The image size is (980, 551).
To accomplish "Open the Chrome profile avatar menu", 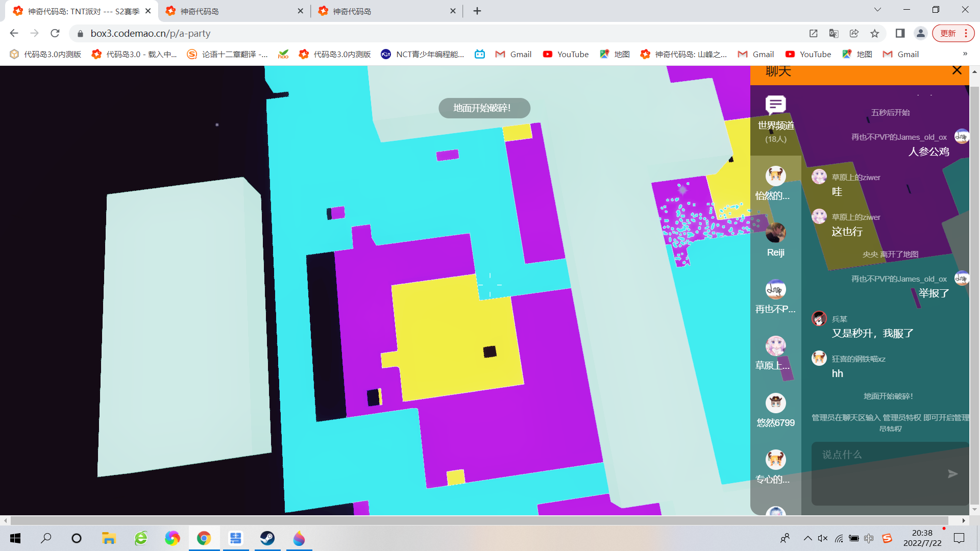I will tap(921, 33).
